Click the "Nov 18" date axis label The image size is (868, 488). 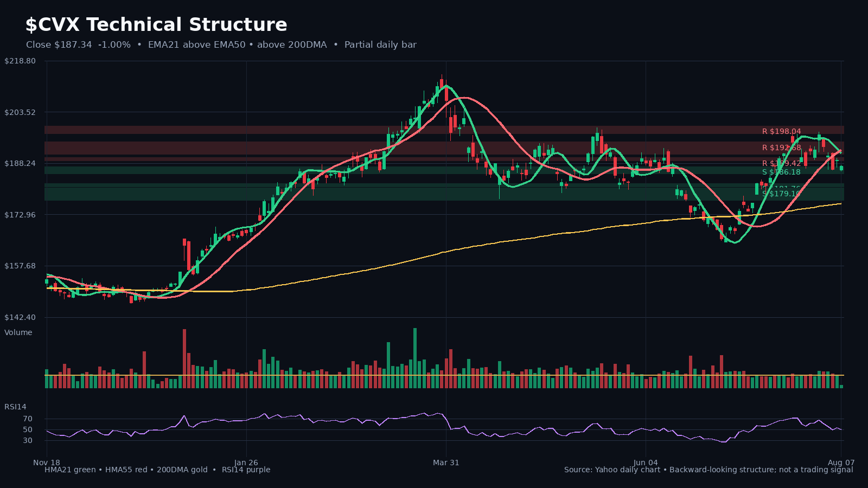coord(47,463)
